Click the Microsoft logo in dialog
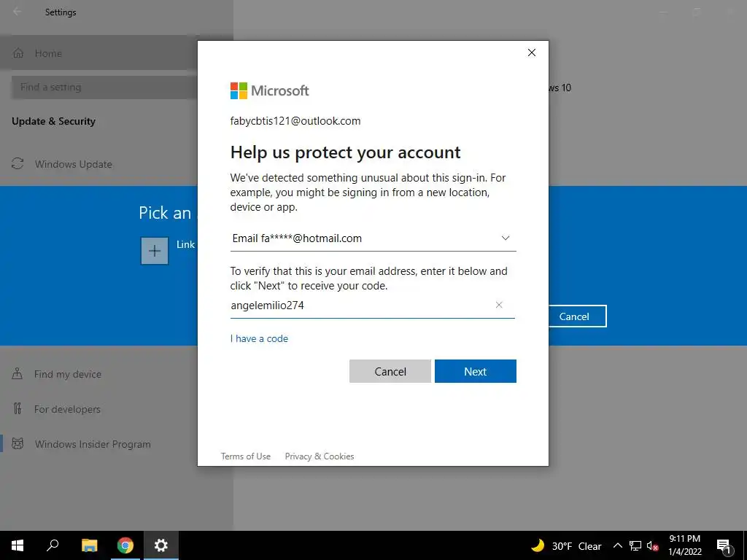747x560 pixels. pos(270,90)
